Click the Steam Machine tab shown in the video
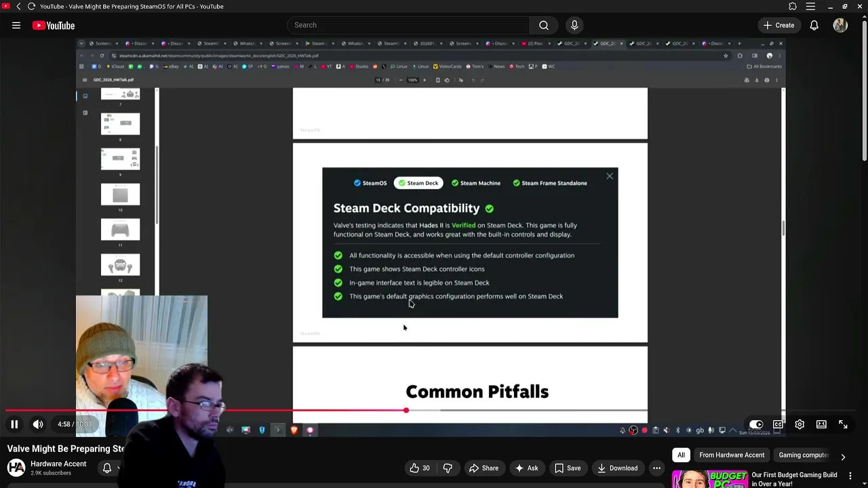Screen dimensions: 868x488 point(476,183)
